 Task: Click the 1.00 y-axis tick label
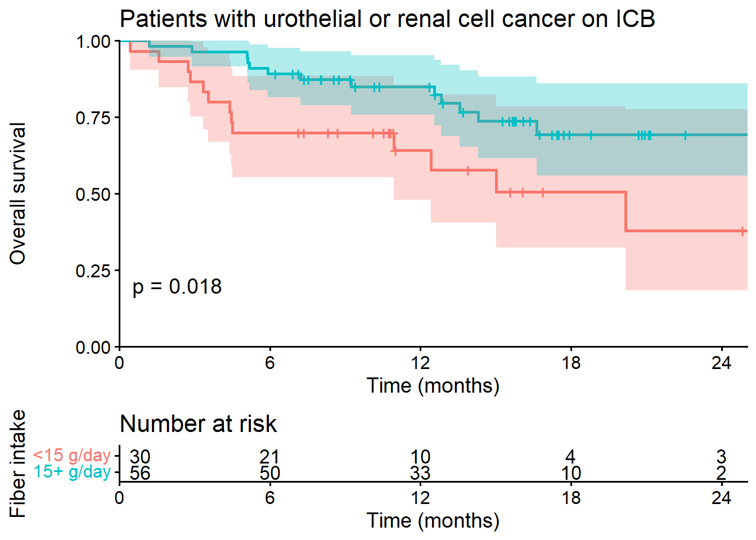click(x=93, y=42)
